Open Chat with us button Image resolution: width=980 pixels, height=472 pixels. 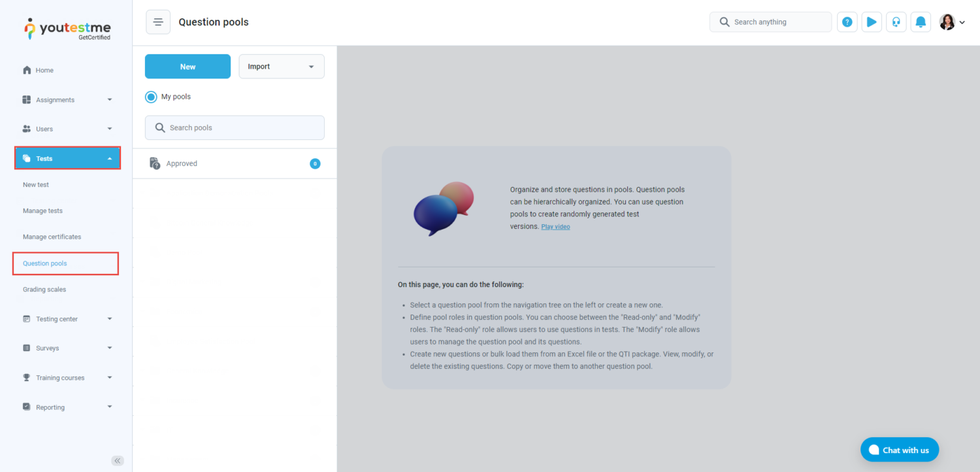(x=900, y=450)
